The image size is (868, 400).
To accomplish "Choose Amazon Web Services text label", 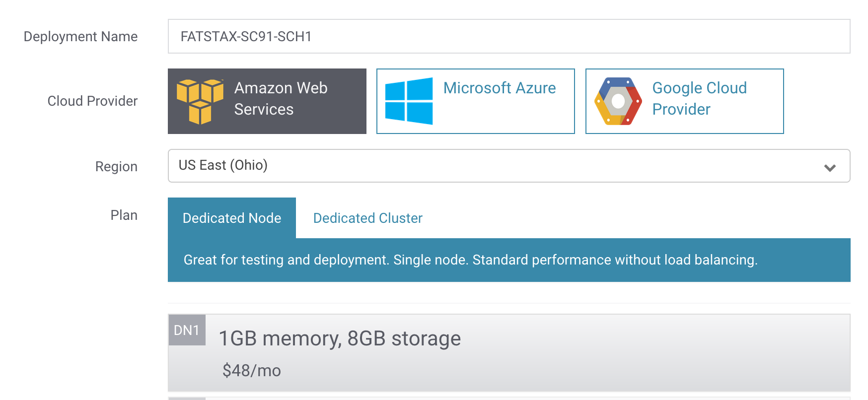I will (x=281, y=99).
